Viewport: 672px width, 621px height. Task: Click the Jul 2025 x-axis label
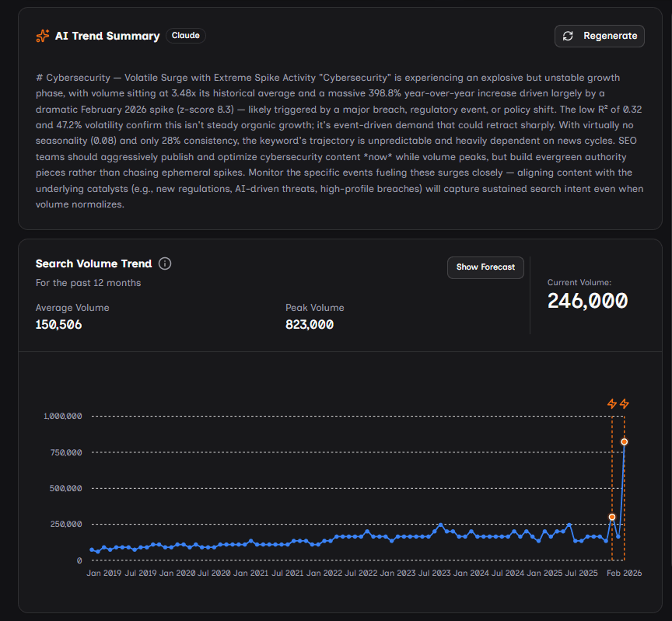pos(581,573)
